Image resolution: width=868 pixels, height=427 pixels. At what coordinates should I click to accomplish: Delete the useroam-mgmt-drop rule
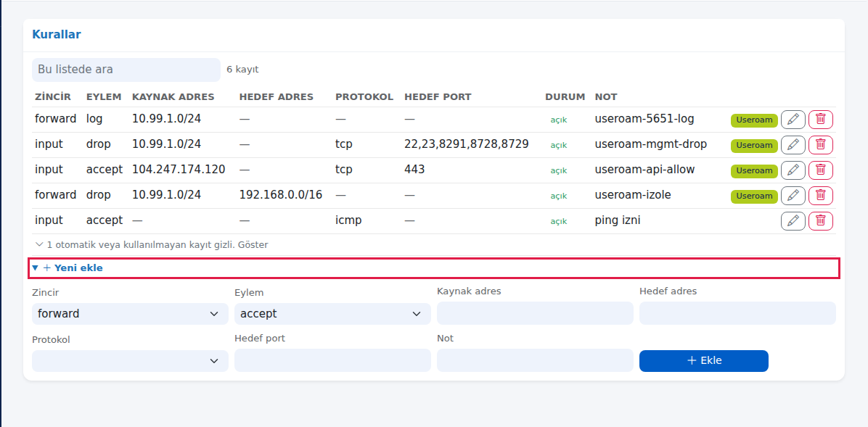point(820,145)
